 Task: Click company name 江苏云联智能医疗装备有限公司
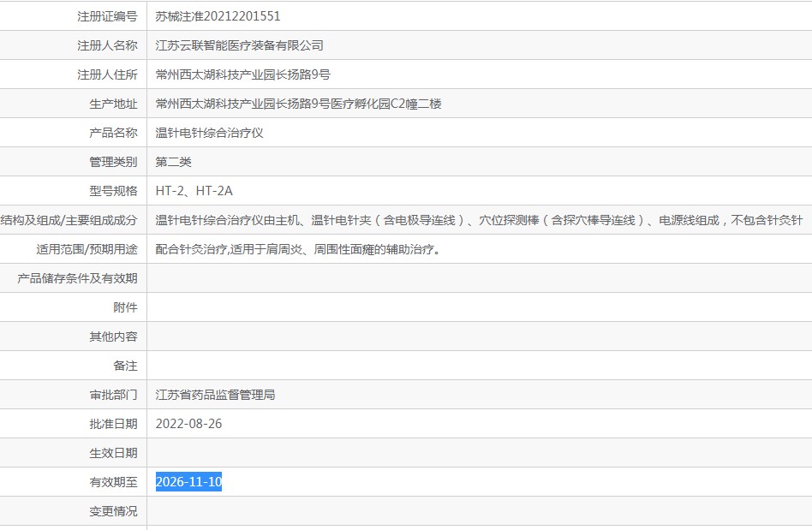click(x=239, y=45)
